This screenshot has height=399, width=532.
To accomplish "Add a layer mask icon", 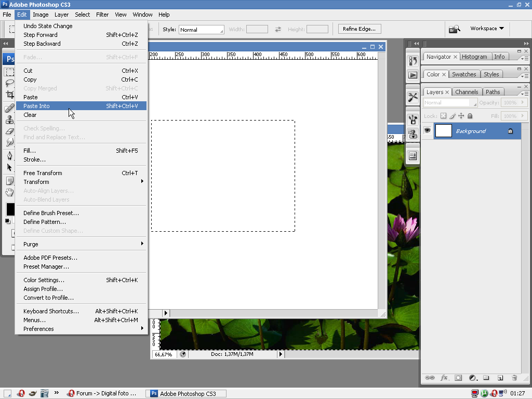I will point(458,378).
